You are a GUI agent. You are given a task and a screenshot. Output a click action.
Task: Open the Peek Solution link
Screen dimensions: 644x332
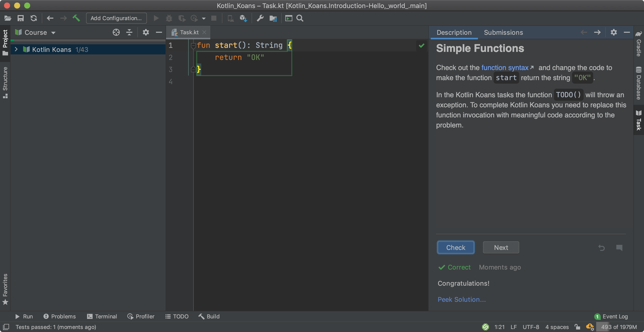pos(462,300)
